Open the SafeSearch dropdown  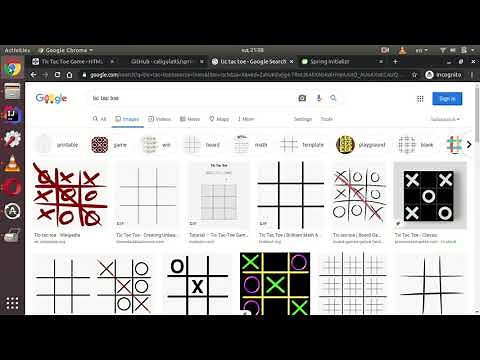pos(445,119)
